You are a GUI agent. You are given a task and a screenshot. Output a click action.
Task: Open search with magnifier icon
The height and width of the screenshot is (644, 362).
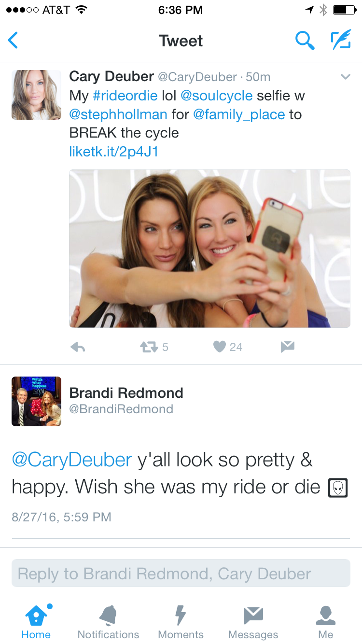305,41
